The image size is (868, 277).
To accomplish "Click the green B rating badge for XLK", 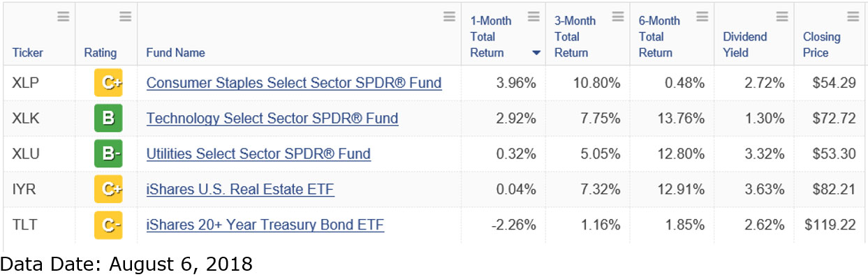I will 108,118.
